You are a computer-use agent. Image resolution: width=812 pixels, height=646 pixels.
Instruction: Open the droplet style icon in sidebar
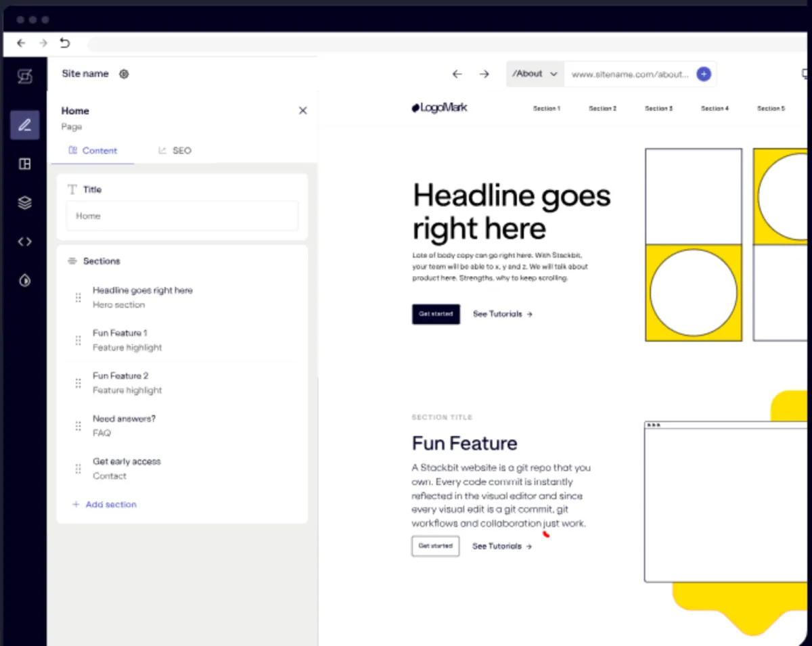click(x=25, y=280)
